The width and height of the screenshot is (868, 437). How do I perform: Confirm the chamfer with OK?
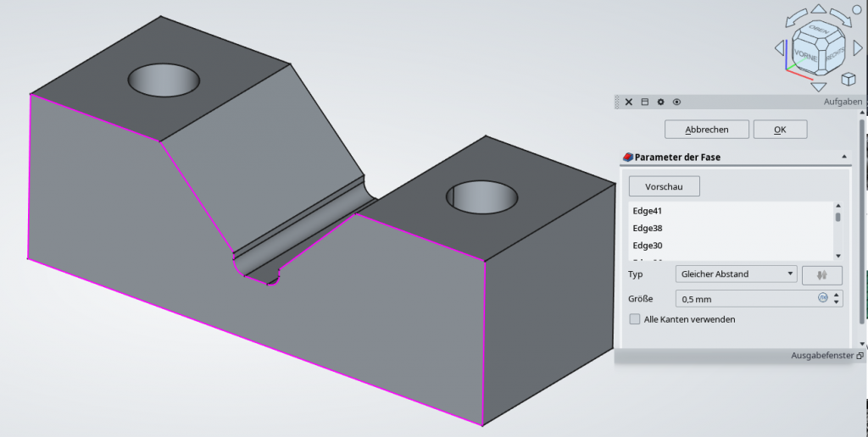(x=779, y=130)
